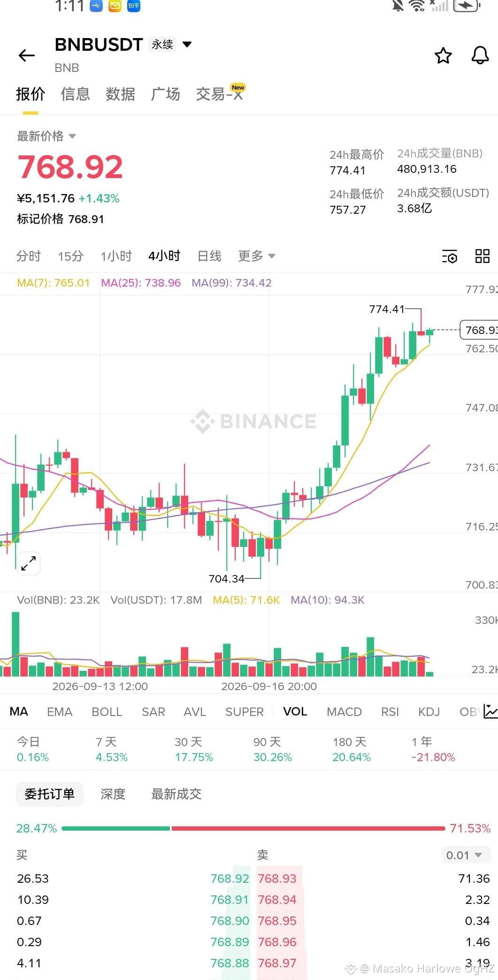Enable the MACD indicator

click(x=344, y=712)
